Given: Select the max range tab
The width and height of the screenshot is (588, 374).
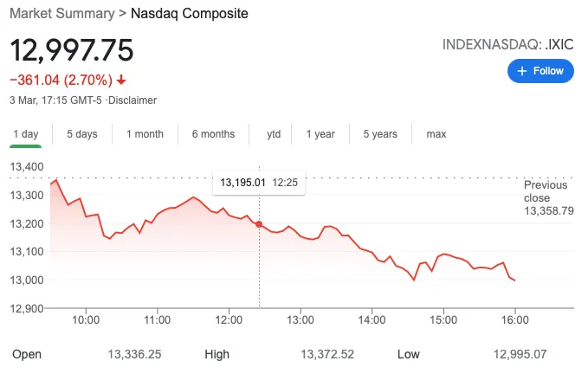Looking at the screenshot, I should [436, 134].
